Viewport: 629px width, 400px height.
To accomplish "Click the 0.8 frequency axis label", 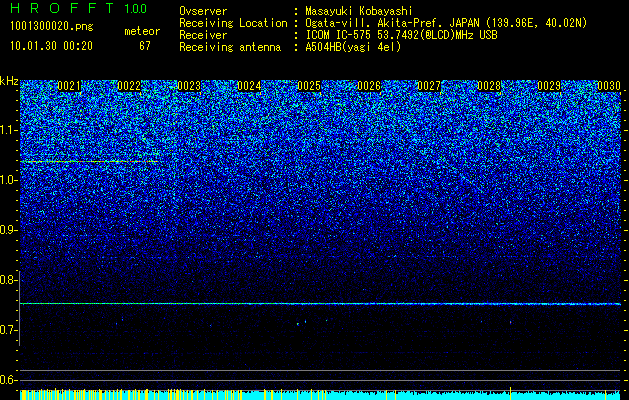I will 7,280.
